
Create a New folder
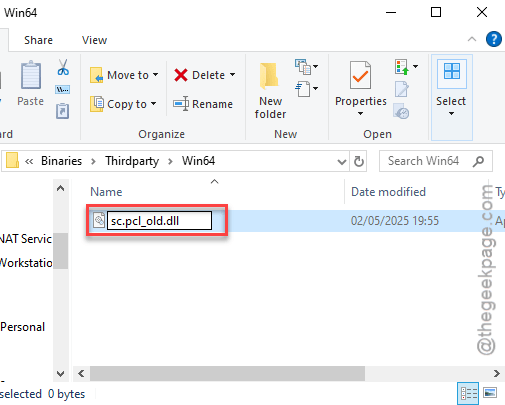270,90
